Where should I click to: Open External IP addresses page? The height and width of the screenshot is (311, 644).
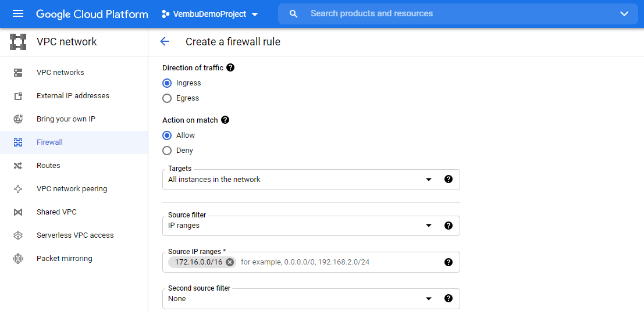click(74, 96)
